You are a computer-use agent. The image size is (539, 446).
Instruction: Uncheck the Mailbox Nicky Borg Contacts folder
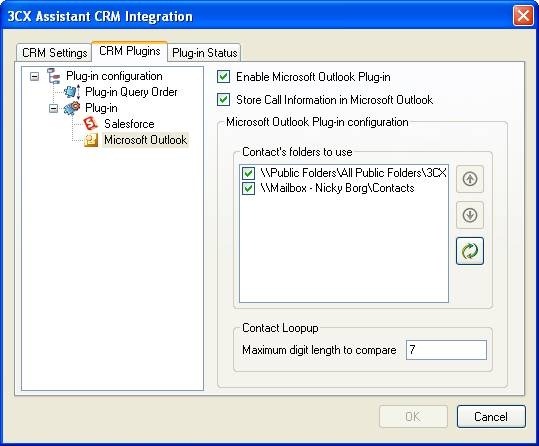pos(248,188)
